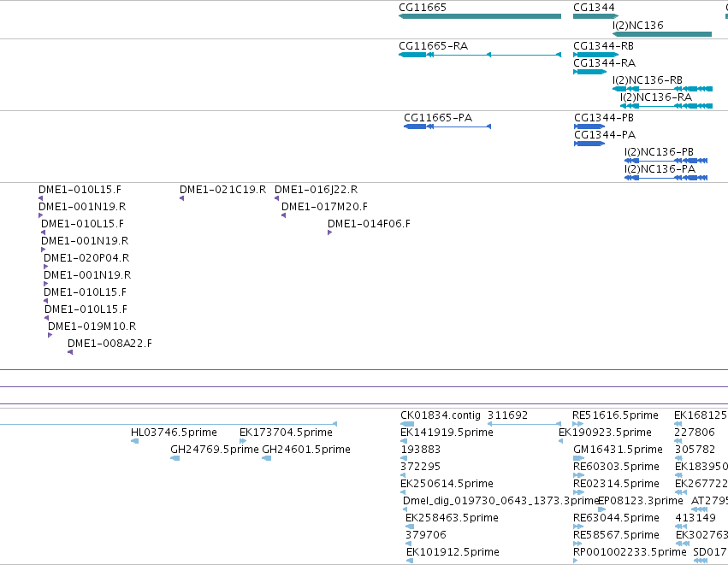The height and width of the screenshot is (565, 728).
Task: Click the RE51616.5prime EST label
Action: pyautogui.click(x=615, y=415)
